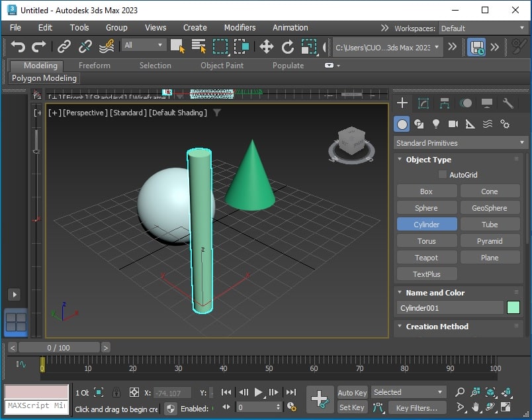Expand the hidden menu items chevron
Screen dimensions: 532x420
384,28
